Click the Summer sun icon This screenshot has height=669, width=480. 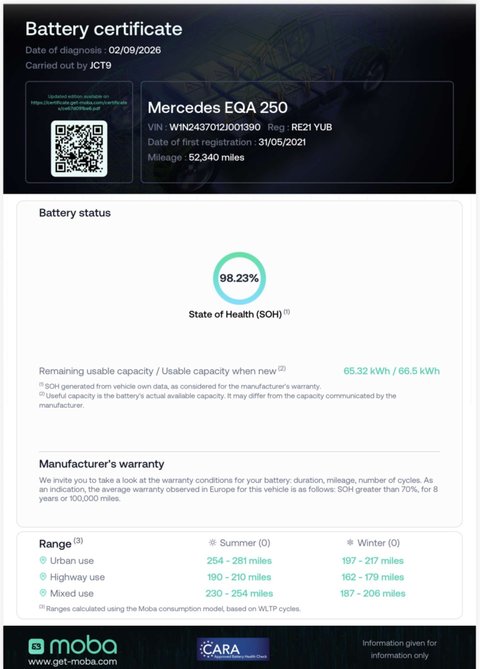[212, 543]
